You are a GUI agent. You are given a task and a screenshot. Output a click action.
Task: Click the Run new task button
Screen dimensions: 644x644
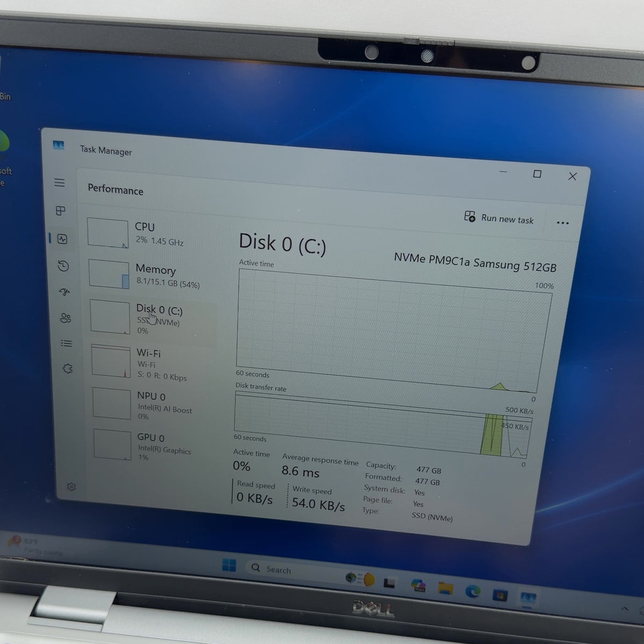point(499,218)
